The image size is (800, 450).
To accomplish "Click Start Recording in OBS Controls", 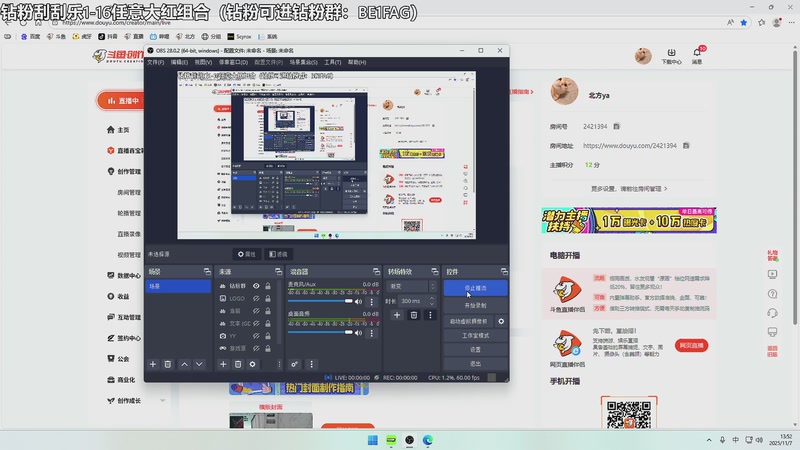I will 476,305.
